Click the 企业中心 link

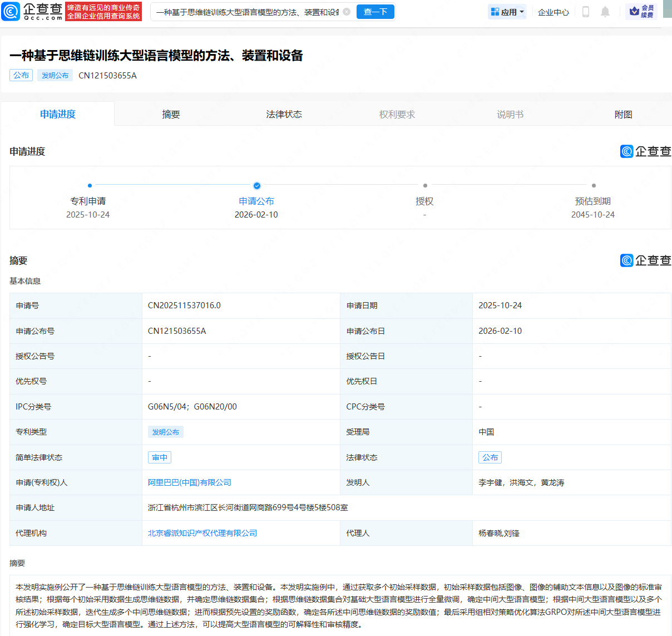[553, 12]
